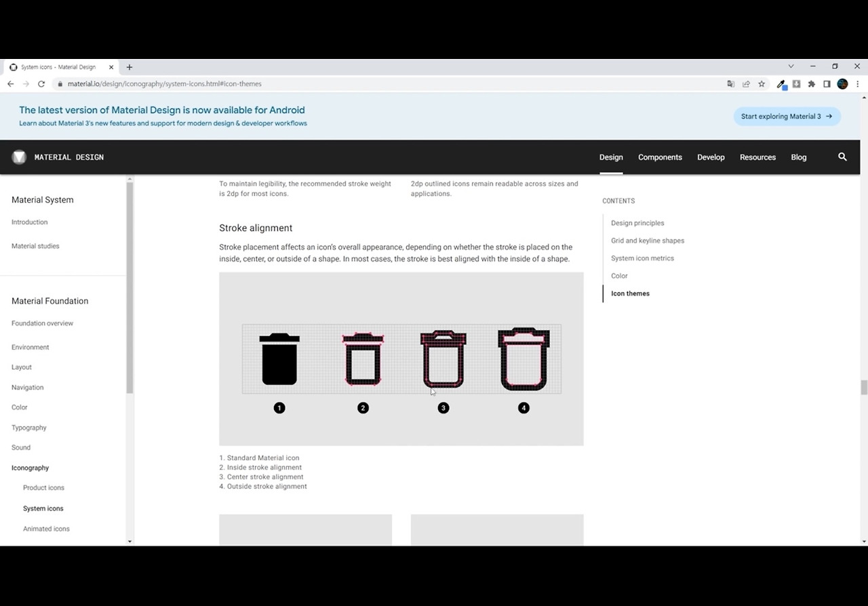Image resolution: width=868 pixels, height=606 pixels.
Task: Click the browser forward arrow
Action: pyautogui.click(x=26, y=84)
